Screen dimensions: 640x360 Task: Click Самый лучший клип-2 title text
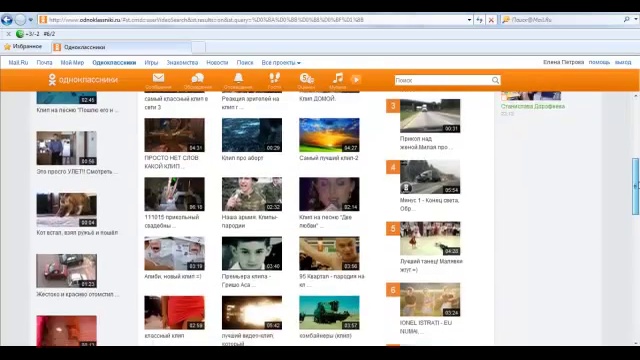point(329,158)
